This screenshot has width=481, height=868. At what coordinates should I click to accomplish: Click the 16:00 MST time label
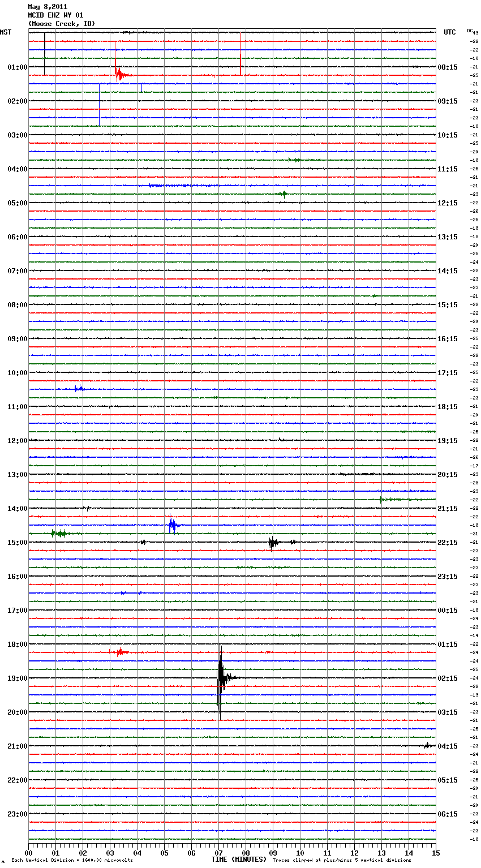[17, 576]
